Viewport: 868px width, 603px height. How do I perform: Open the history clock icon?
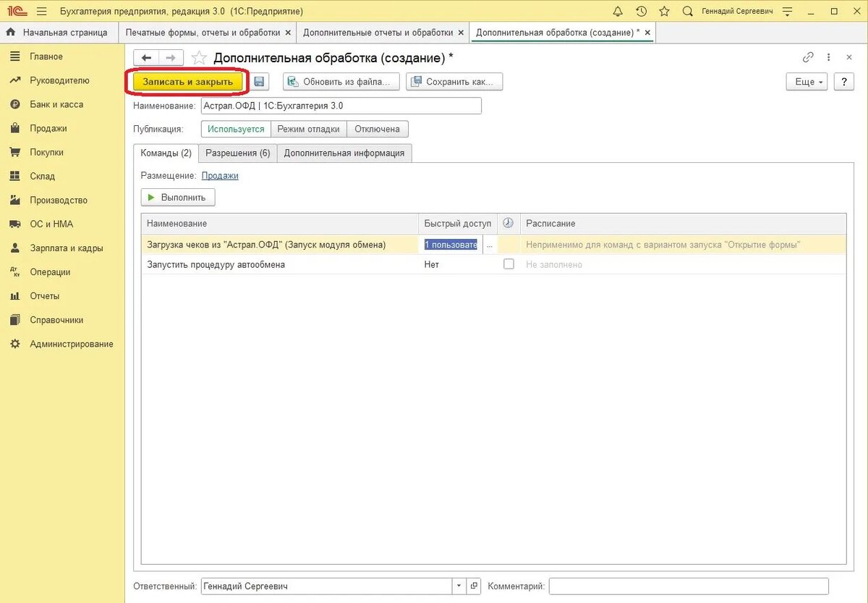(641, 12)
